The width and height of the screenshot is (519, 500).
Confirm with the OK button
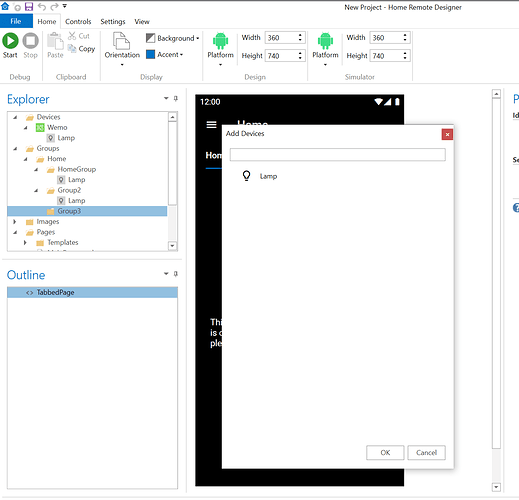[x=385, y=453]
